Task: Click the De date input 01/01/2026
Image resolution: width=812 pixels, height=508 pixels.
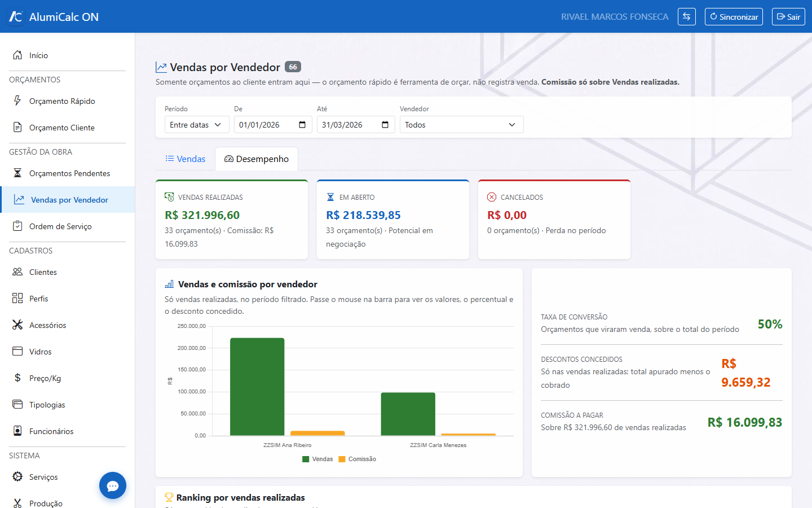Action: pos(273,125)
